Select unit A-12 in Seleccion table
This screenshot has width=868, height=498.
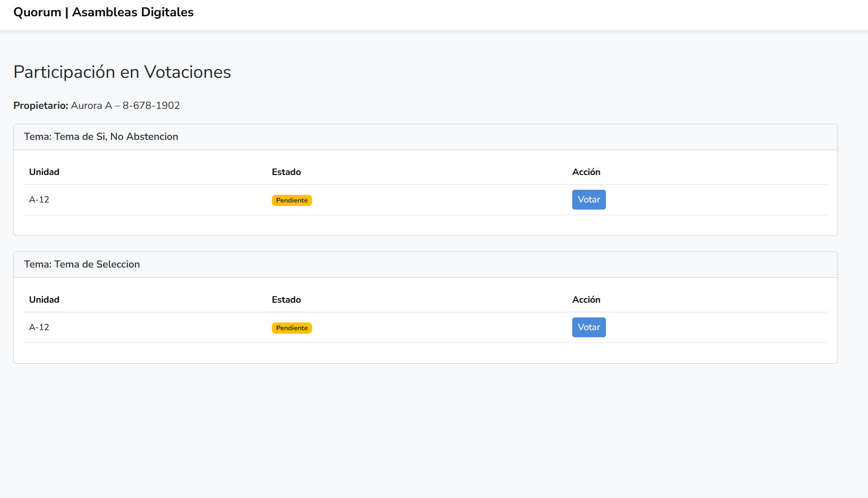coord(39,328)
